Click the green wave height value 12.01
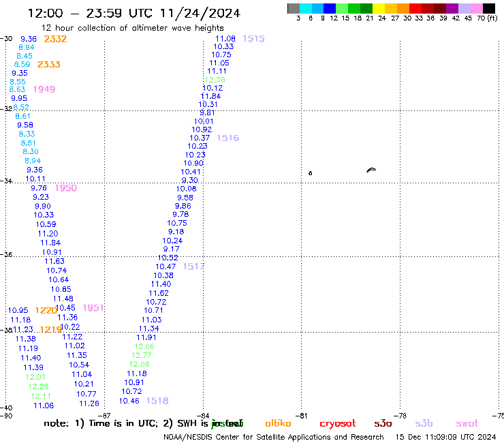The image size is (504, 443). pos(35,377)
